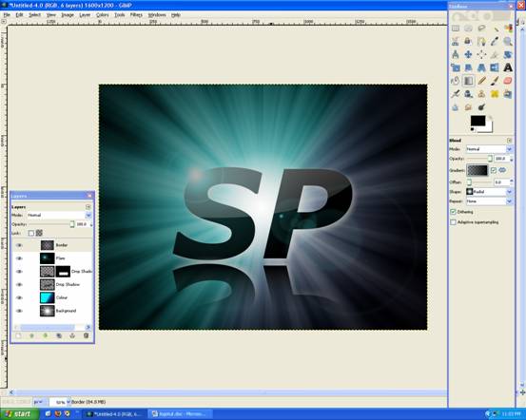The width and height of the screenshot is (526, 420).
Task: Open the Layers panel Mode dropdown
Action: click(x=59, y=215)
